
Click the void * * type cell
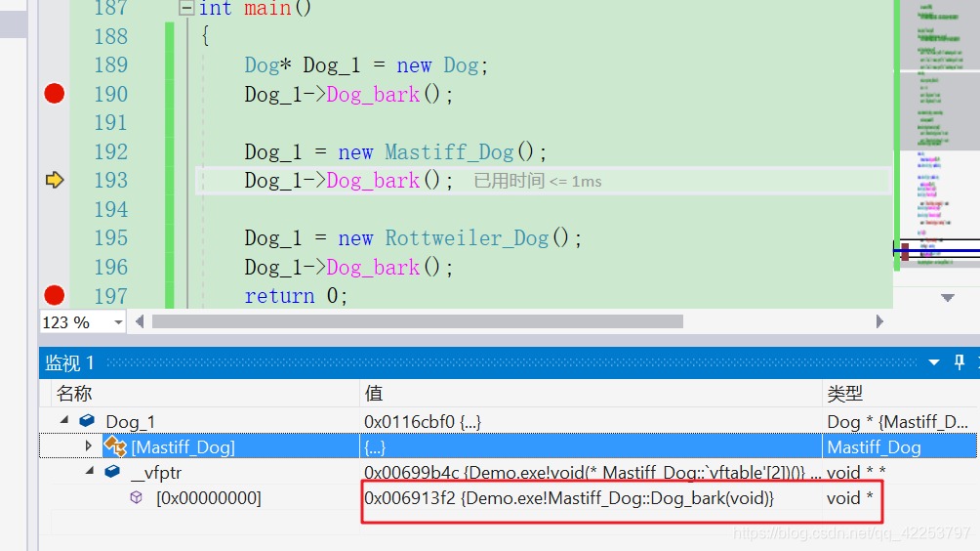pos(856,472)
